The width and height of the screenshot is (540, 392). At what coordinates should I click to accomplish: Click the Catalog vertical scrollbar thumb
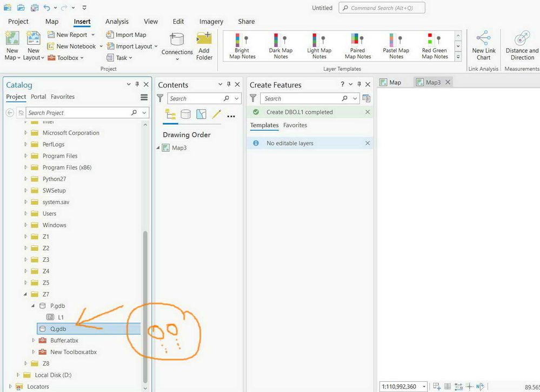coord(145,307)
